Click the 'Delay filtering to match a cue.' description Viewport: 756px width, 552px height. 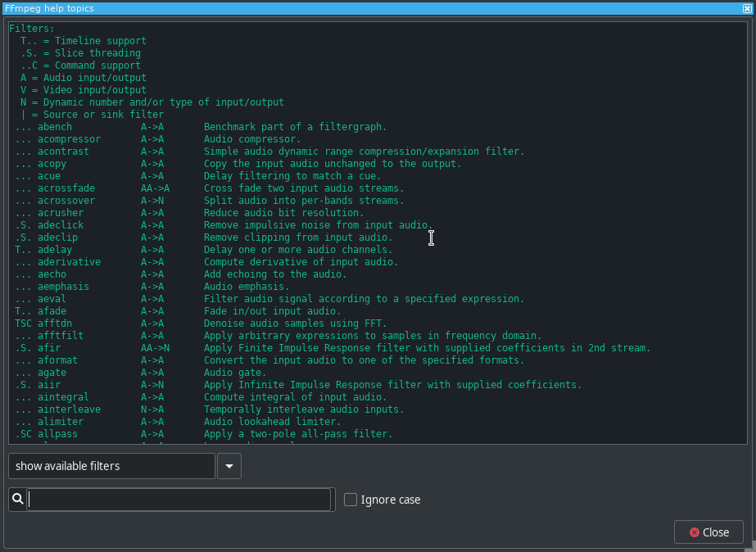292,176
